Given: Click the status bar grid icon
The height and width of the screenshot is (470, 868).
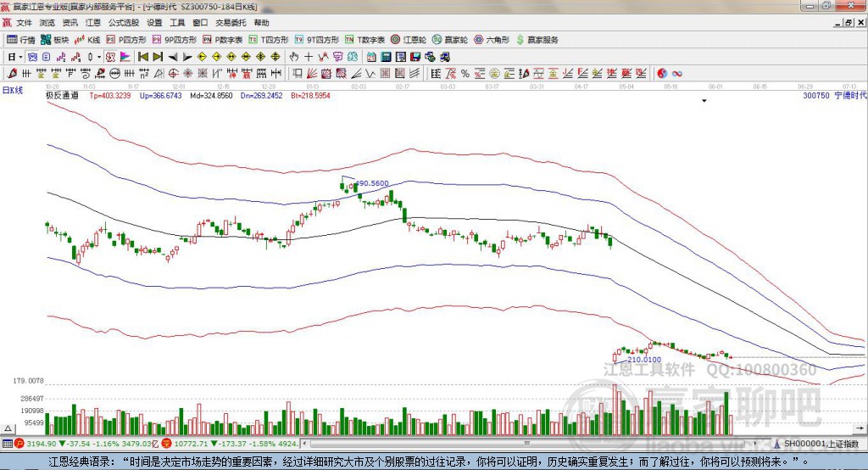Looking at the screenshot, I should (7, 444).
